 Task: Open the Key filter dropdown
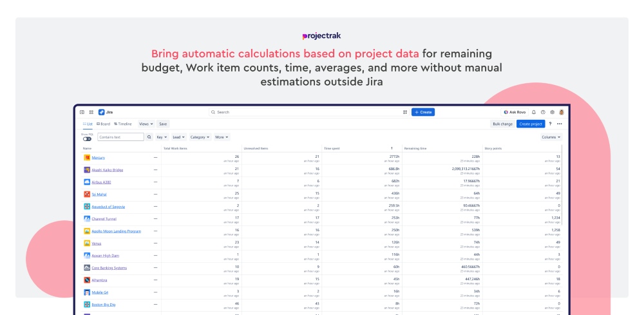click(162, 137)
